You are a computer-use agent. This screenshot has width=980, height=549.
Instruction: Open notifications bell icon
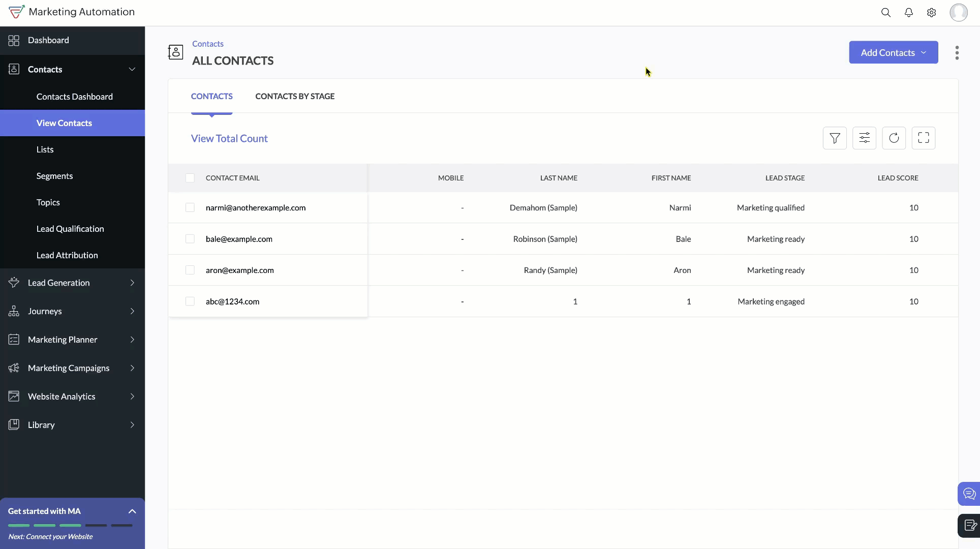pyautogui.click(x=908, y=13)
